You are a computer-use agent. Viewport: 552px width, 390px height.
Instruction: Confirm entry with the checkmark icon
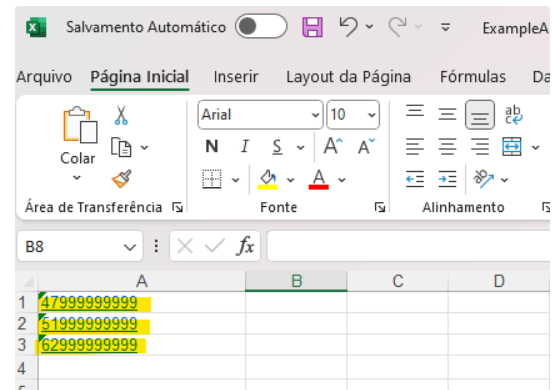pos(214,246)
